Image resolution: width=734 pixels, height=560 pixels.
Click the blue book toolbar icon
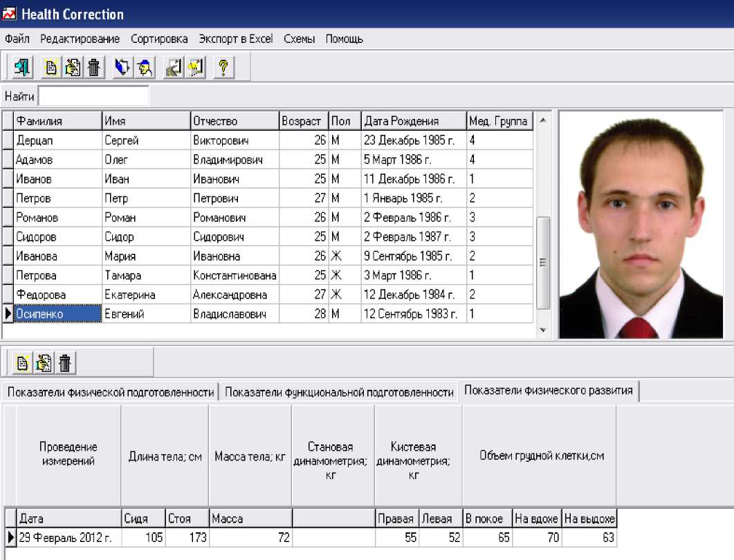[x=122, y=67]
